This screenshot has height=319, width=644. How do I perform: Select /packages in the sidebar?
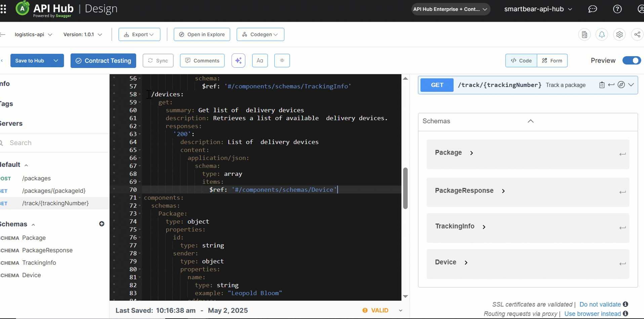point(36,178)
